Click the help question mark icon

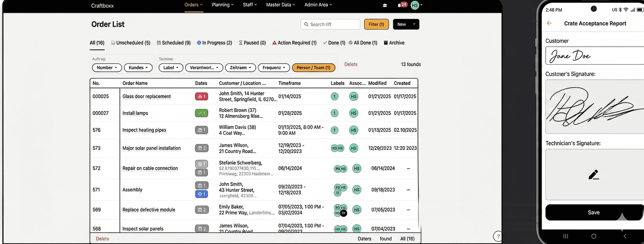(498, 236)
